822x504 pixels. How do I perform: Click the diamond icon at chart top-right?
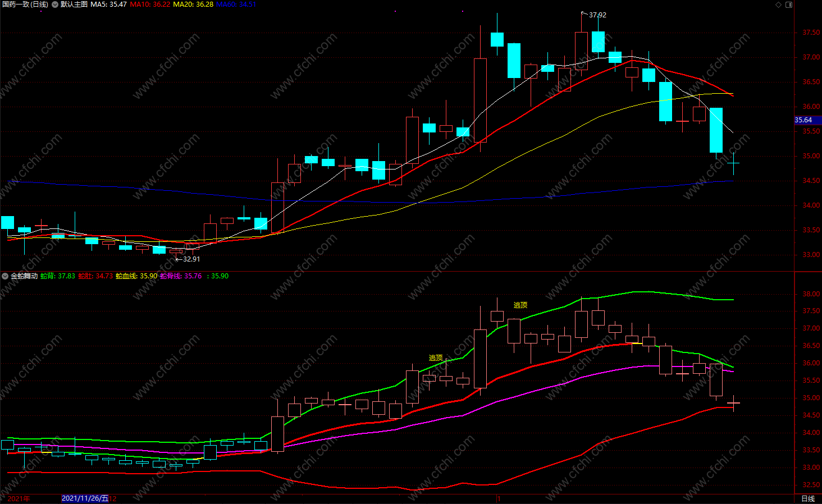click(778, 4)
